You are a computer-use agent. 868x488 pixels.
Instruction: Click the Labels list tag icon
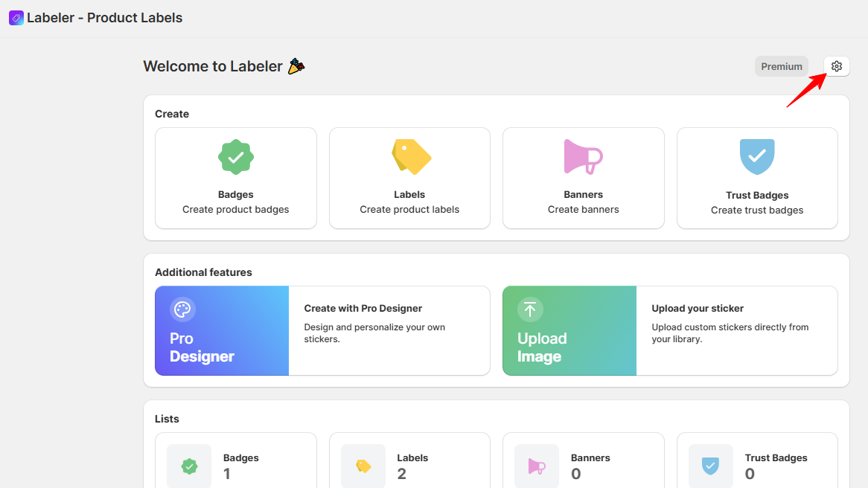click(x=363, y=466)
